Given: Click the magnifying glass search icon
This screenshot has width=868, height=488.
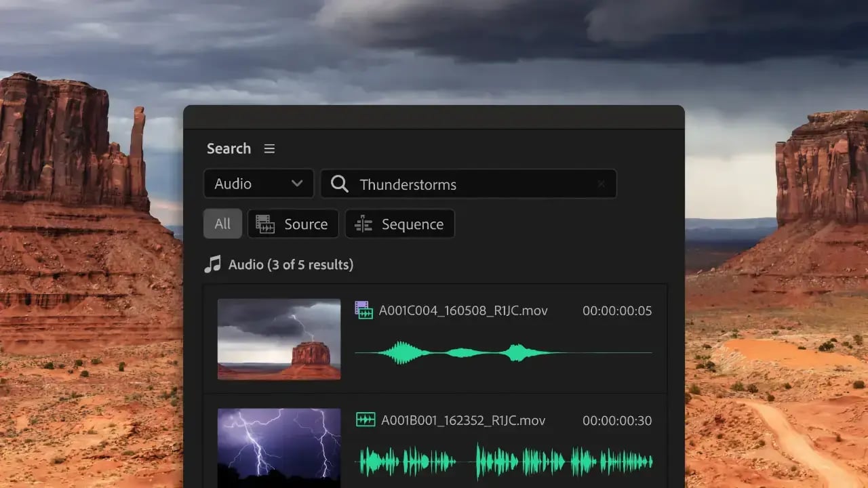Looking at the screenshot, I should pos(339,184).
